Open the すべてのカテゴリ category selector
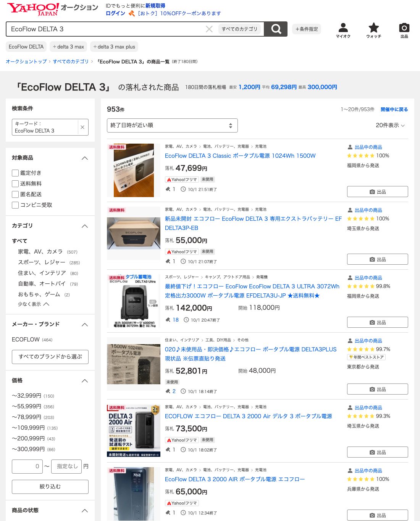The width and height of the screenshot is (420, 521). [240, 29]
